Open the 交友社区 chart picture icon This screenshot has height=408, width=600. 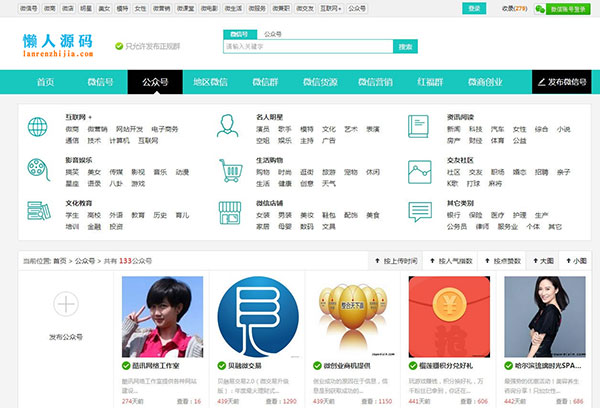click(x=420, y=172)
